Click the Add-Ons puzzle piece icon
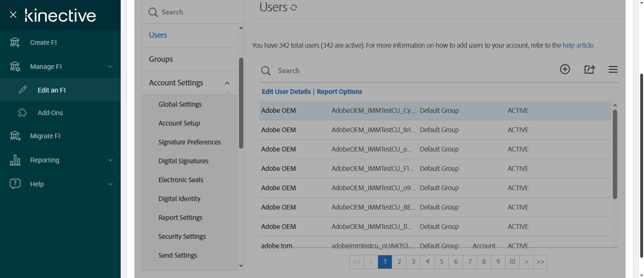The height and width of the screenshot is (278, 644). (x=23, y=113)
